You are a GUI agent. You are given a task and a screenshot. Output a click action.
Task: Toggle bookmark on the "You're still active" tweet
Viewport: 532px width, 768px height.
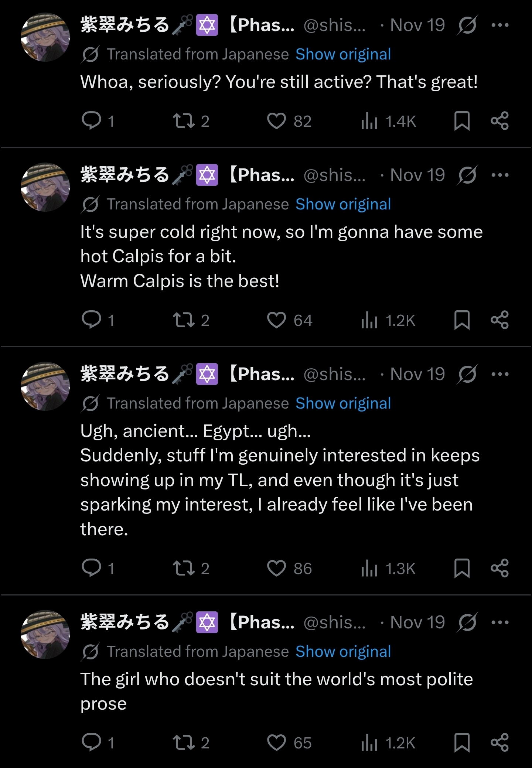(x=462, y=121)
